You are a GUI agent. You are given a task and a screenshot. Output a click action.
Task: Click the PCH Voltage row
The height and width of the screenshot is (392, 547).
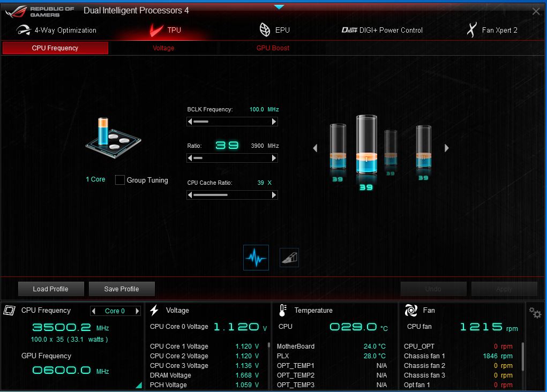205,385
